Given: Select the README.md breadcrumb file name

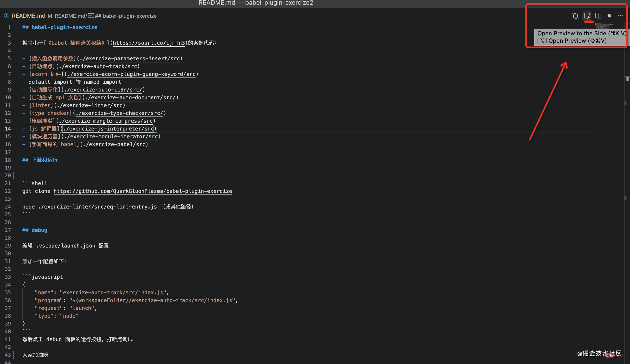Looking at the screenshot, I should tap(29, 16).
